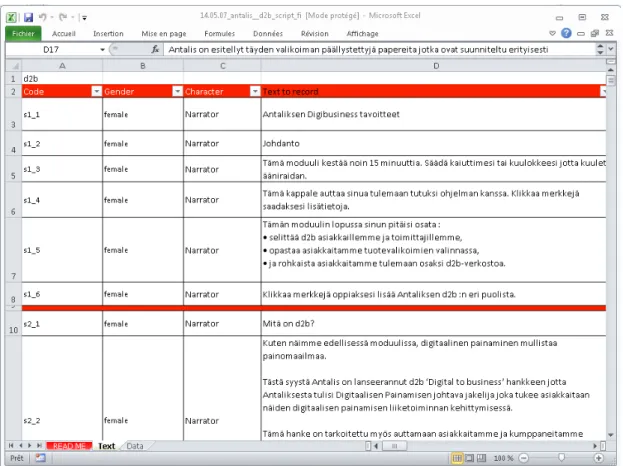Switch to the READ ME sheet tab
623x466 pixels.
click(69, 446)
